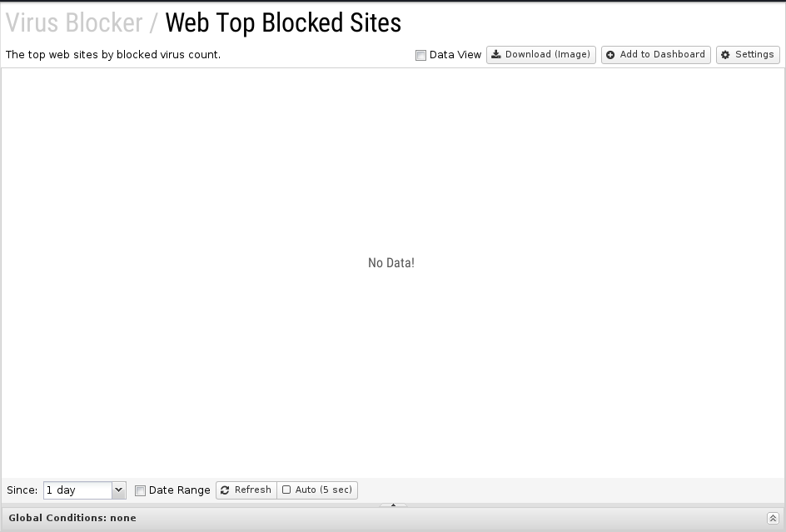Open the report Settings button
Image resolution: width=786 pixels, height=532 pixels.
(748, 55)
